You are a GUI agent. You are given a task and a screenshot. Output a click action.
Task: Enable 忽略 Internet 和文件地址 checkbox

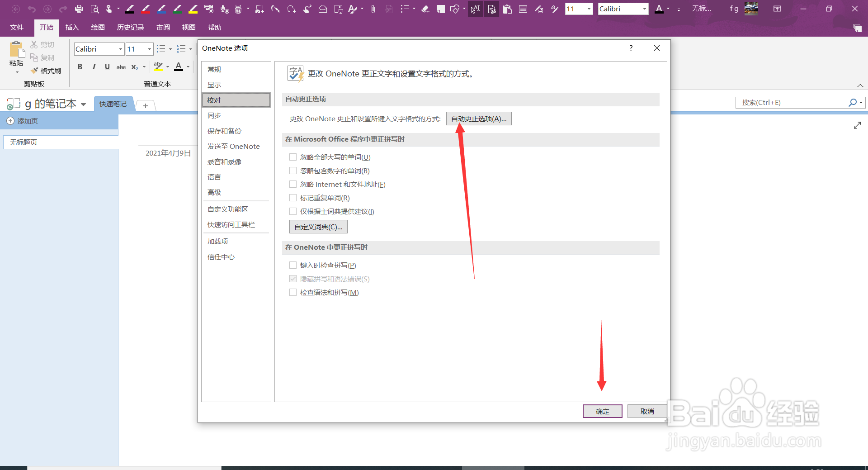[293, 184]
